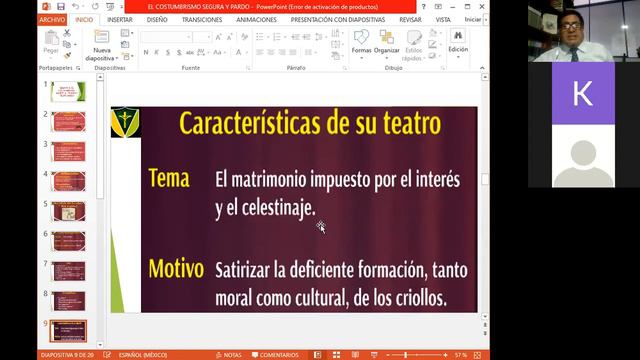Image resolution: width=640 pixels, height=360 pixels.
Task: Click the PowerPoint Help question mark icon
Action: (x=423, y=7)
